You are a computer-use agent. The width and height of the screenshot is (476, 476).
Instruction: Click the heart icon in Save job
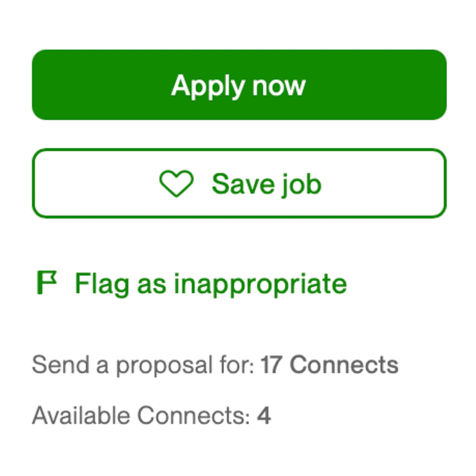pyautogui.click(x=176, y=183)
